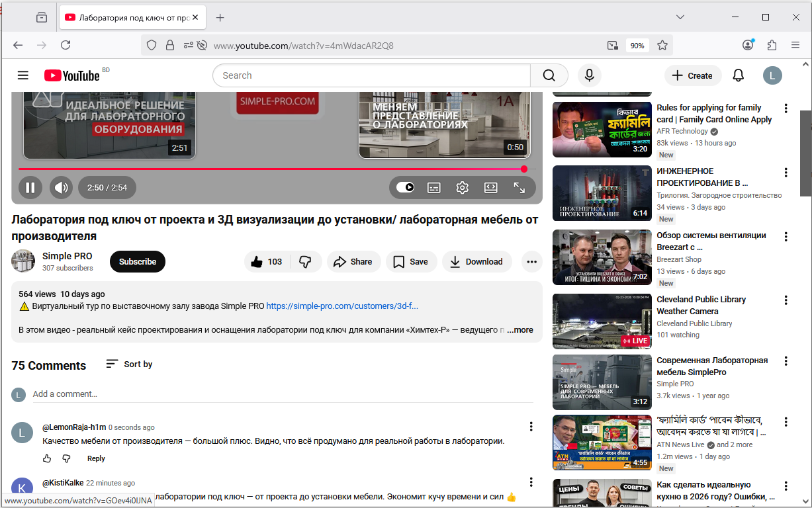Select the Лаборатория под ключ browser tab
Image resolution: width=812 pixels, height=508 pixels.
point(131,17)
